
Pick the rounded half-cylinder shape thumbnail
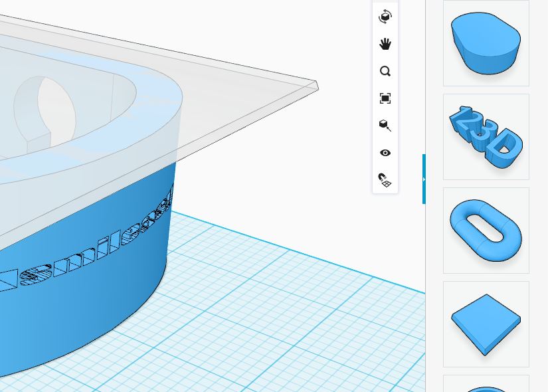486,43
